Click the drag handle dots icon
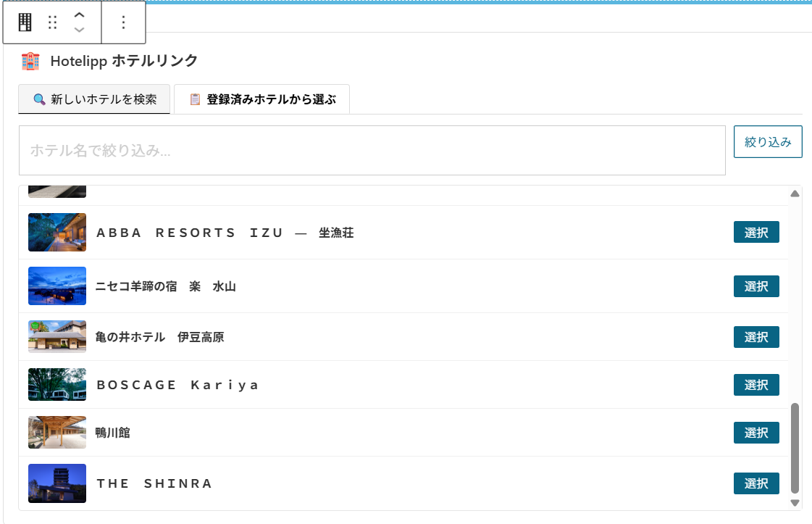The height and width of the screenshot is (524, 812). pos(52,22)
